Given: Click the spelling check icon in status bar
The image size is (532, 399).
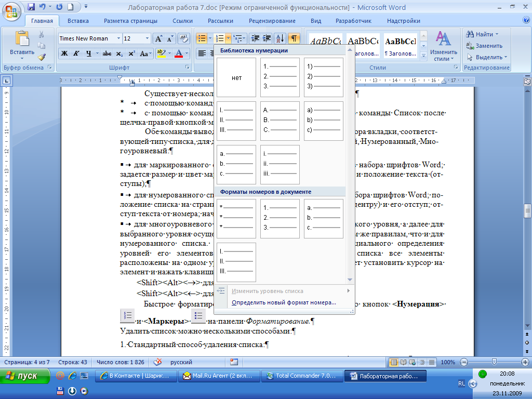Looking at the screenshot, I should point(157,362).
